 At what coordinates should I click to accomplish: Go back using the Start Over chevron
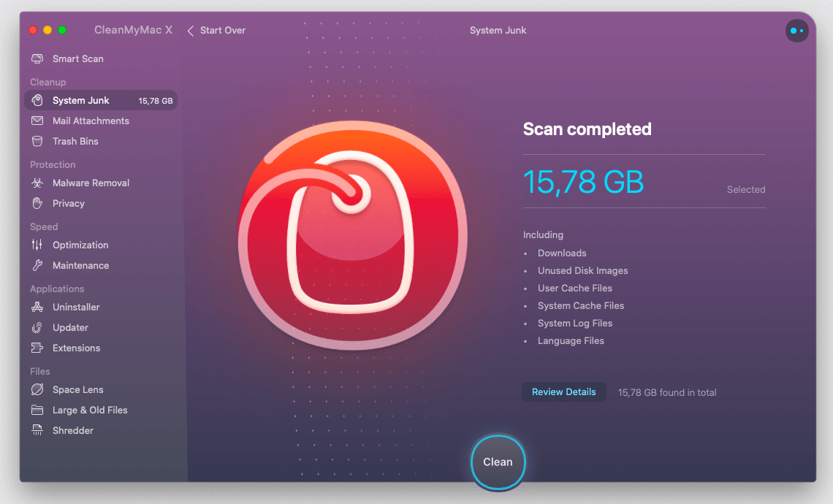[x=190, y=31]
